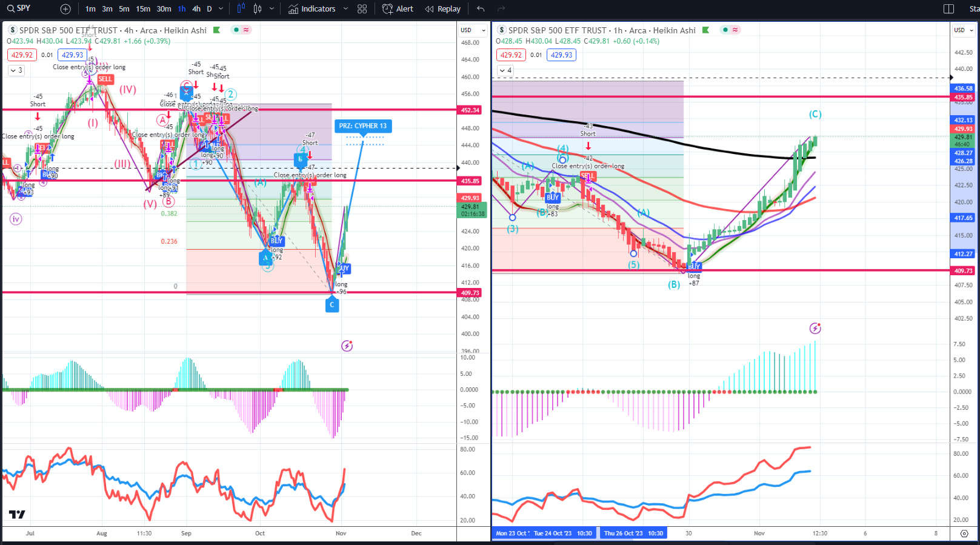Click the blue B harmonic point marker on the 4h chart
Screen dimensions: 980x545
300,160
